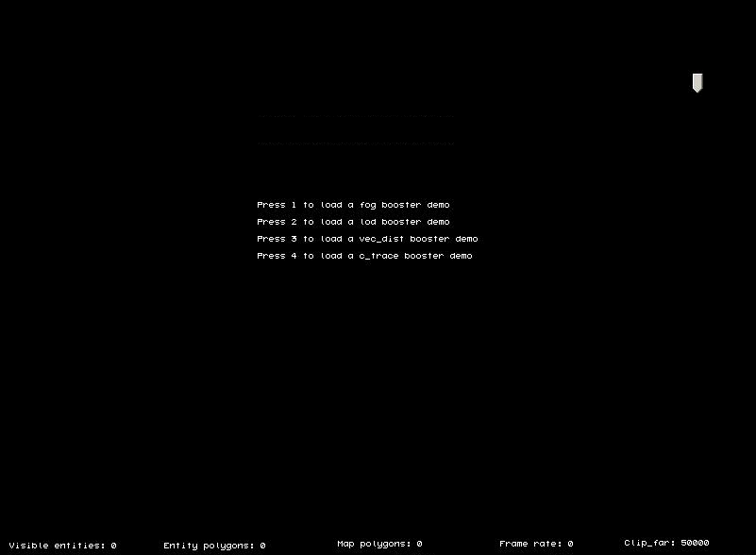Click the Frame rate value 0

pyautogui.click(x=570, y=544)
